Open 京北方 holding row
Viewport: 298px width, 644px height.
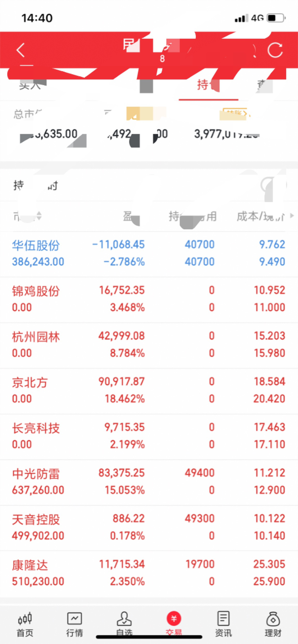(x=149, y=391)
